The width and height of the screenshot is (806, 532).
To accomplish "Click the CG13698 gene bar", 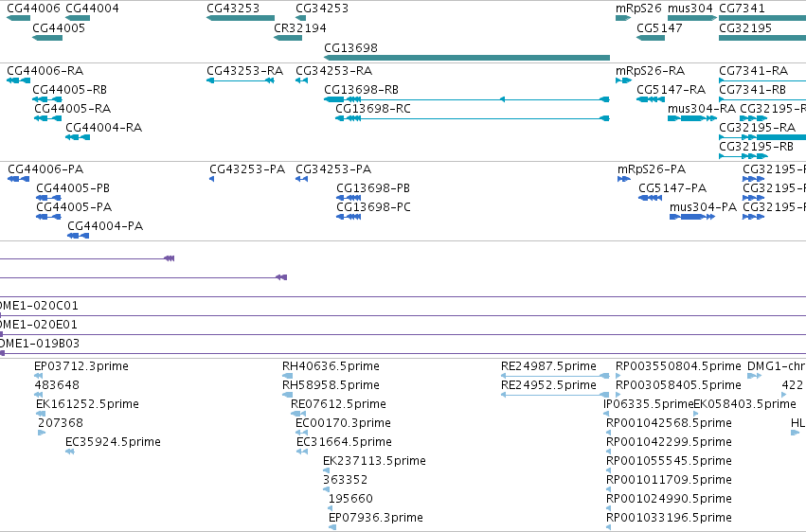I will click(467, 58).
